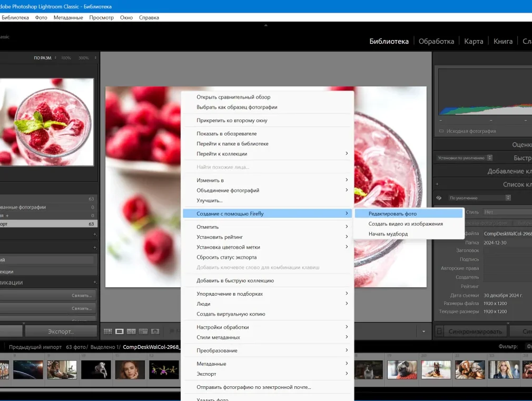Viewport: 532px width, 401px height.
Task: Open the People view icon in toolbar
Action: click(155, 331)
